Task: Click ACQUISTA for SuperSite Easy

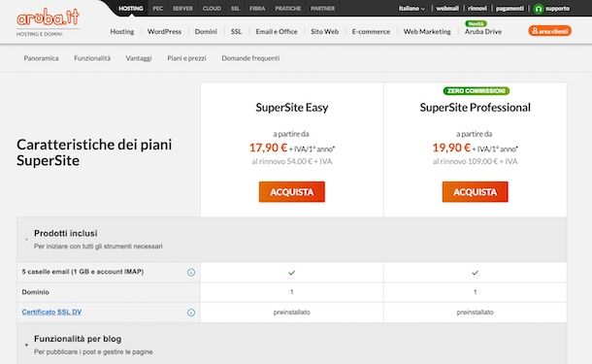Action: [292, 192]
